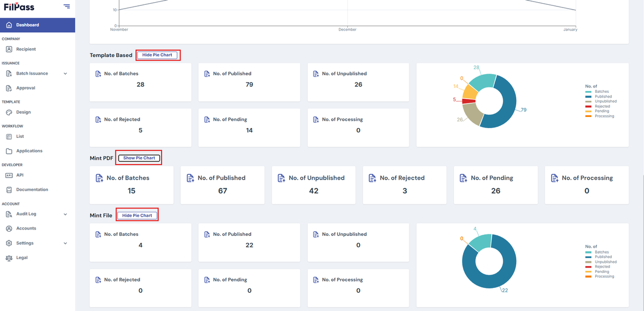Click Mint PDF No. of Unpublished card icon
Screen dimensions: 644x311
281,178
